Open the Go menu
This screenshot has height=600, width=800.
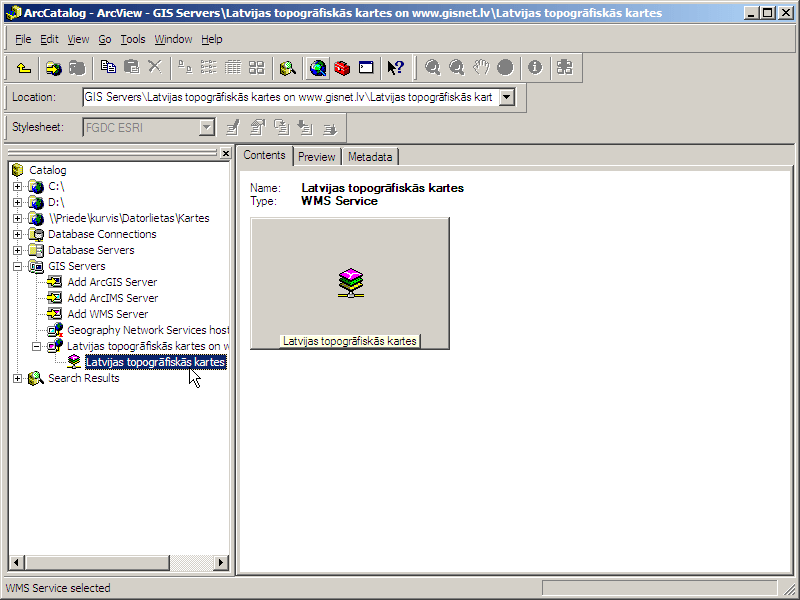coord(105,39)
